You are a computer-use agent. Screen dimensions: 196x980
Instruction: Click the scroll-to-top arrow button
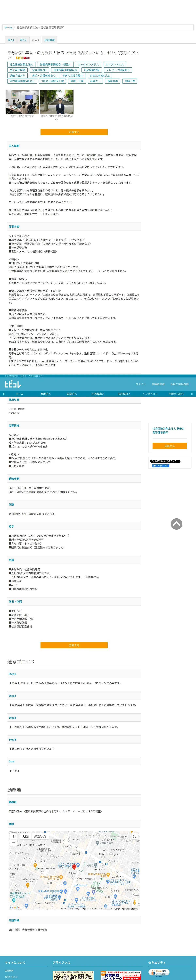coord(177,524)
